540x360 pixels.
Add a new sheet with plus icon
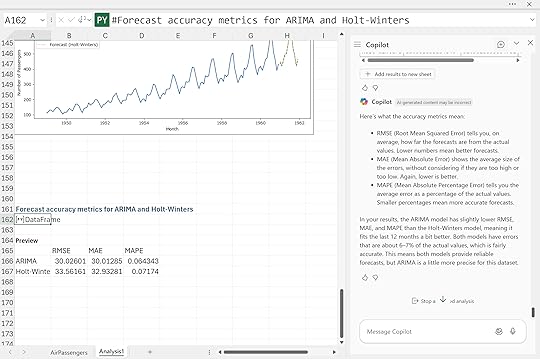click(x=150, y=352)
